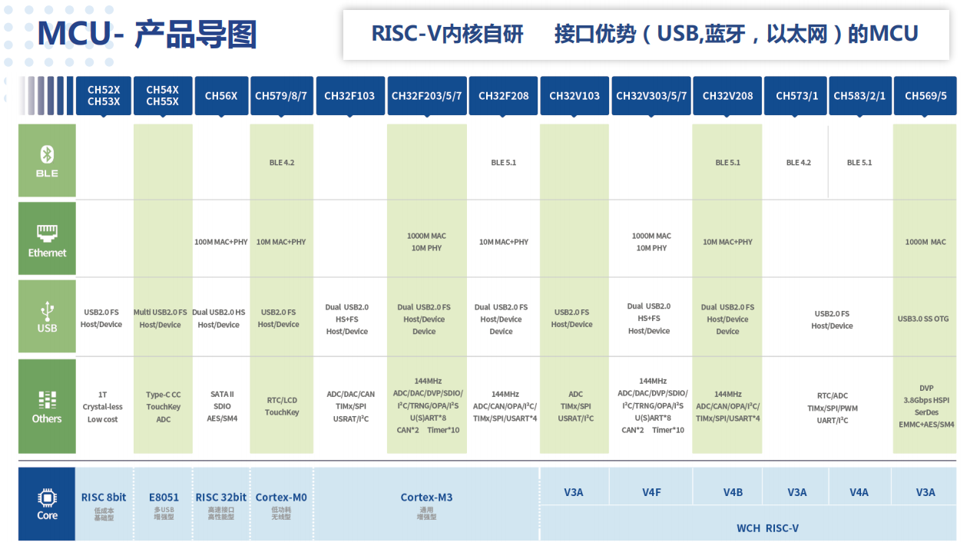
Task: Select the CH32F103 column header
Action: [x=349, y=96]
